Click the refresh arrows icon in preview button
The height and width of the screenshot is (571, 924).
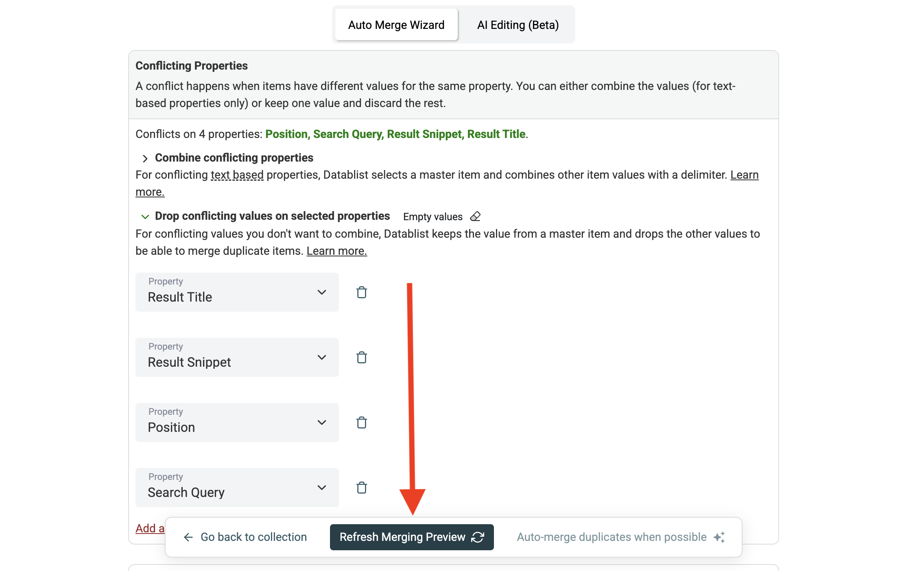pos(478,537)
